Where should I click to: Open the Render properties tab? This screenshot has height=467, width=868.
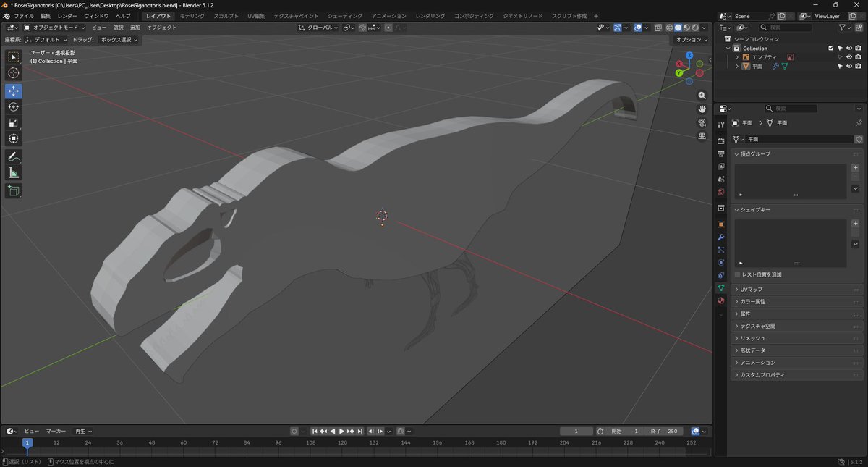pyautogui.click(x=720, y=141)
